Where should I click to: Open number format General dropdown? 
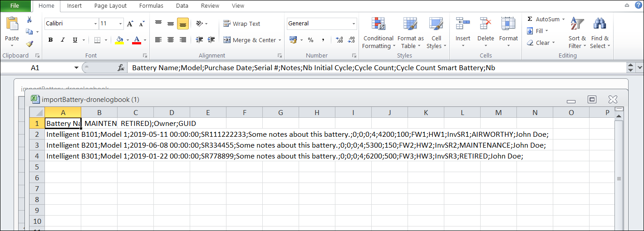(354, 24)
